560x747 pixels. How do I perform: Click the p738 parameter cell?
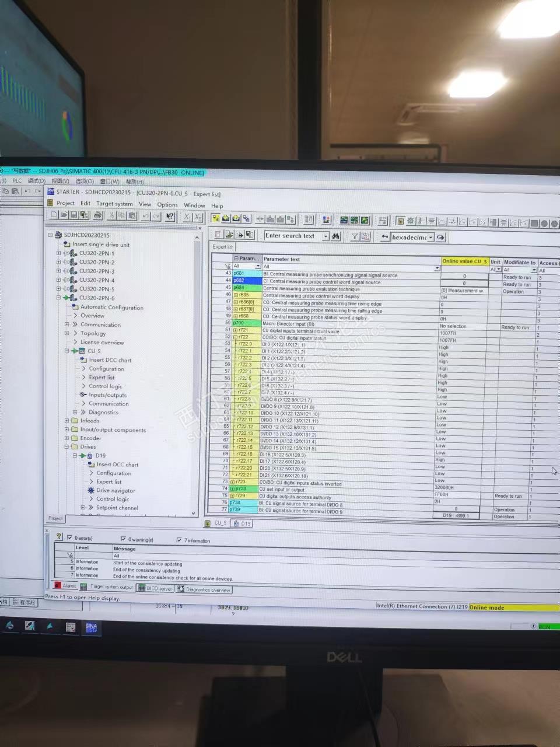[244, 502]
